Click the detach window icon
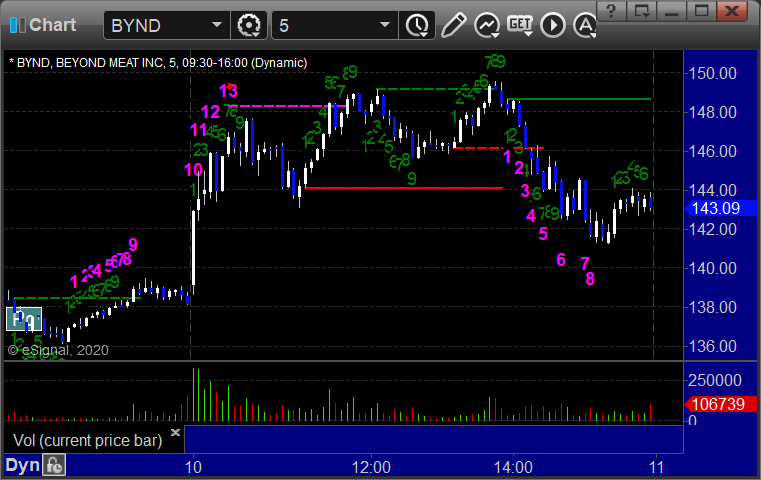The width and height of the screenshot is (761, 480). [x=642, y=11]
